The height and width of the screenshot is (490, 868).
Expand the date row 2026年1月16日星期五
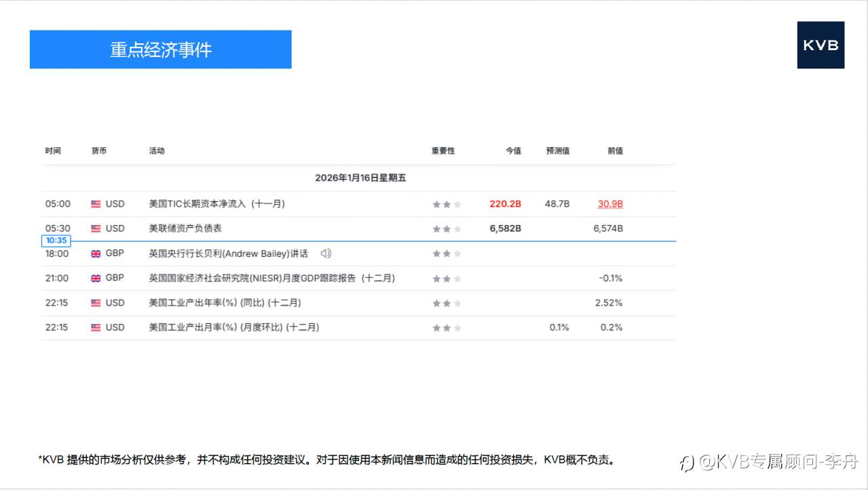coord(361,178)
